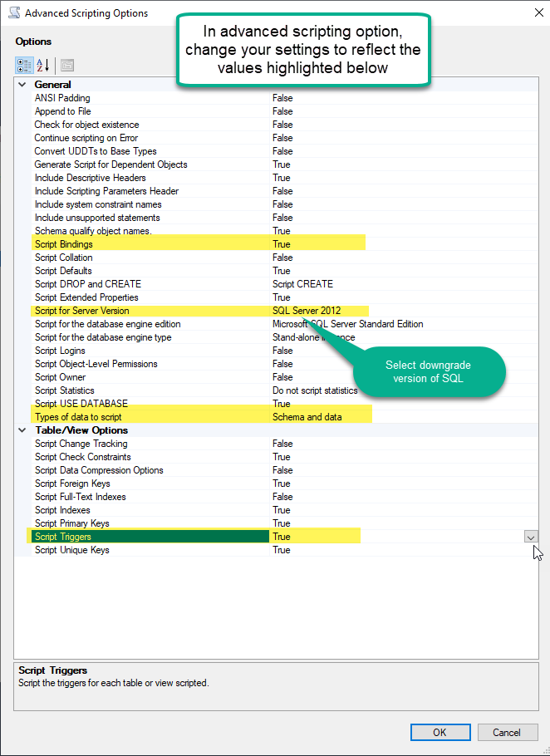
Task: Select the database engine edition value
Action: [x=347, y=324]
